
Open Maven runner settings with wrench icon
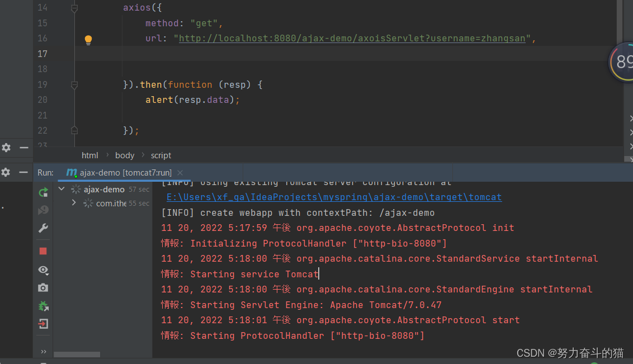tap(43, 228)
